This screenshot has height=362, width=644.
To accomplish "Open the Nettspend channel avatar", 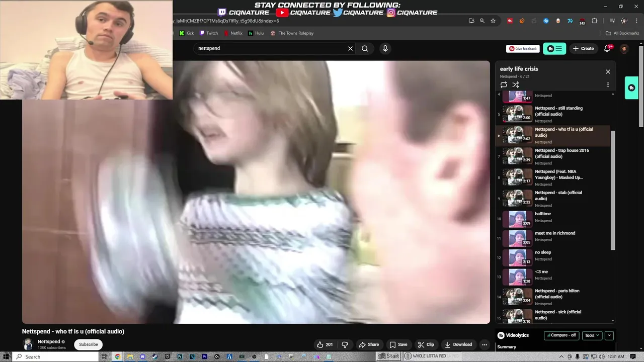I will pos(28,344).
